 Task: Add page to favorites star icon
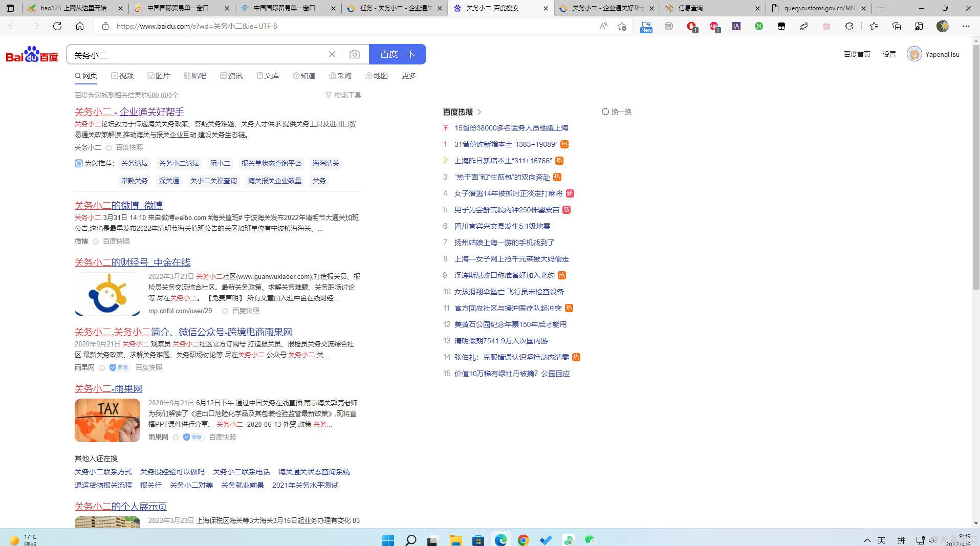[622, 26]
